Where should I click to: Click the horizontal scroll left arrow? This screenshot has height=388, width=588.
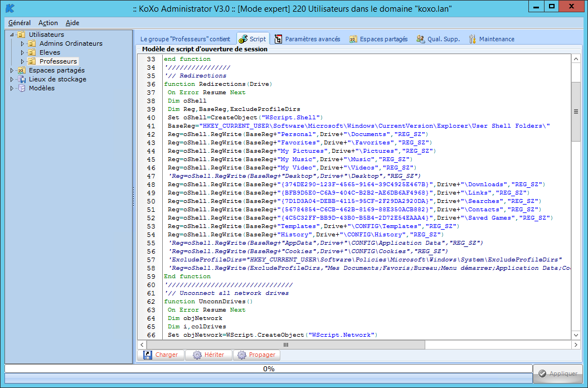142,345
